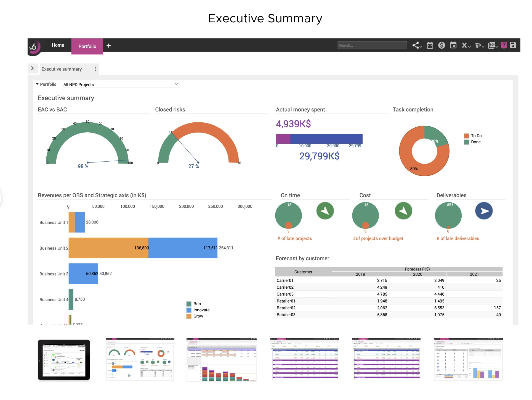Click the On time 18 projects bubble

pyautogui.click(x=288, y=215)
